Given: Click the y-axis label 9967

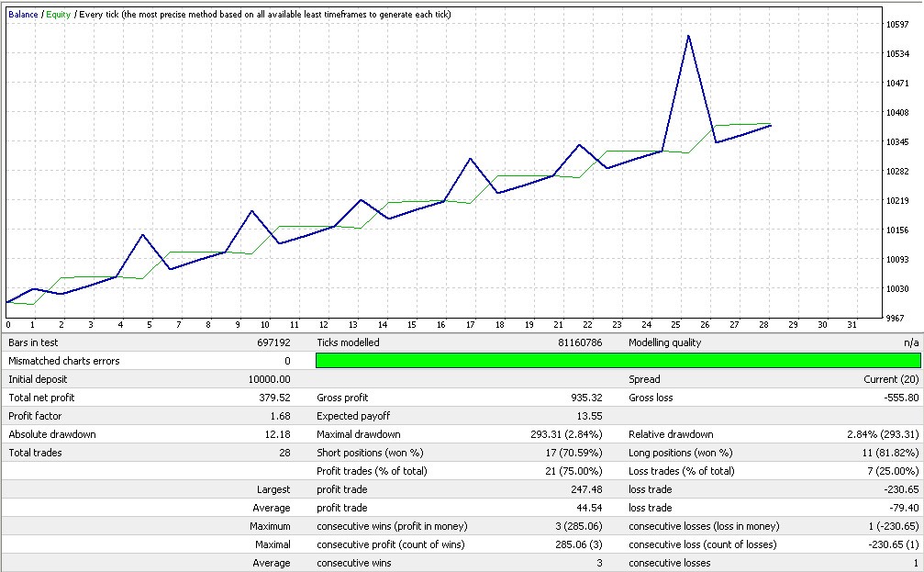Looking at the screenshot, I should tap(896, 318).
